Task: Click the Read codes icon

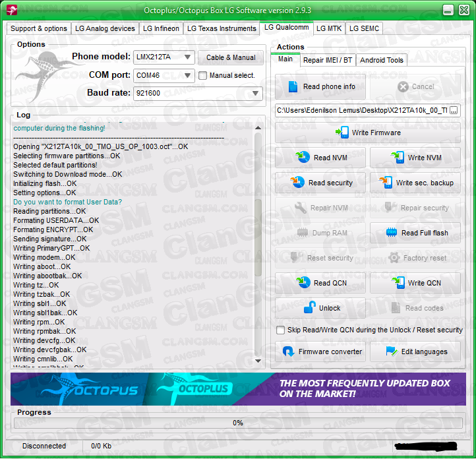Action: (x=396, y=308)
